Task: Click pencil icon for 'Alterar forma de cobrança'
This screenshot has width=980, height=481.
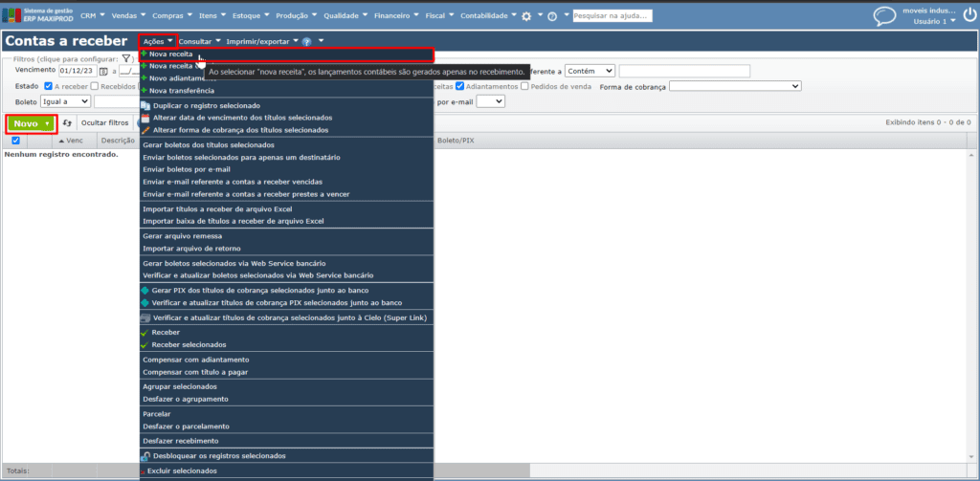Action: [145, 130]
